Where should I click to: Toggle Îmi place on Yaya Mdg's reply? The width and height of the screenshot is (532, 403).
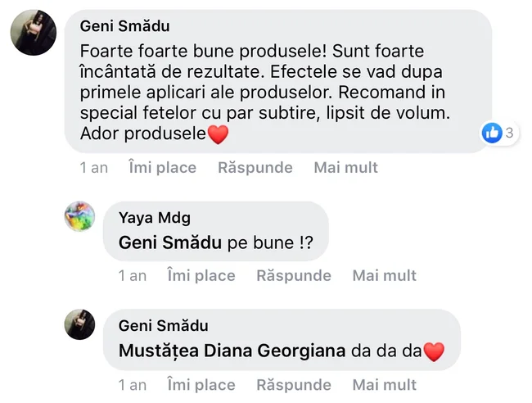click(201, 275)
